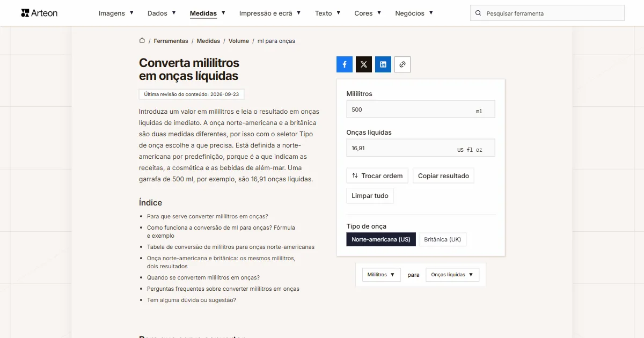Click the Arteon logo

[x=39, y=13]
